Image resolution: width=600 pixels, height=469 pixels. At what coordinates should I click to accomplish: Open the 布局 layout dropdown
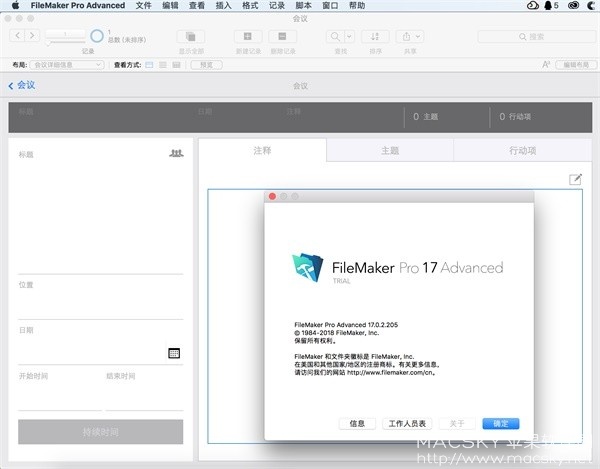[67, 65]
